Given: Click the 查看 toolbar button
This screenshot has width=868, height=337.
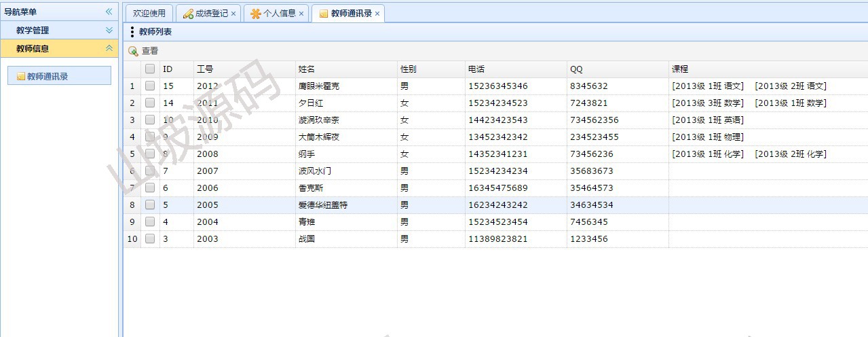Looking at the screenshot, I should (x=143, y=51).
